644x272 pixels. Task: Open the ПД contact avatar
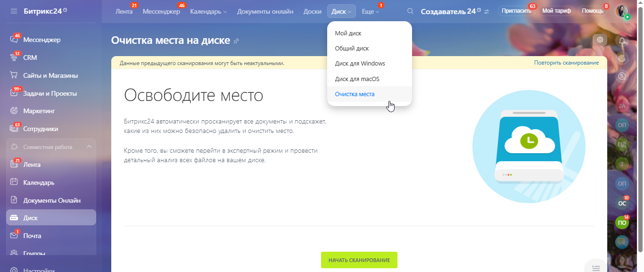(622, 144)
